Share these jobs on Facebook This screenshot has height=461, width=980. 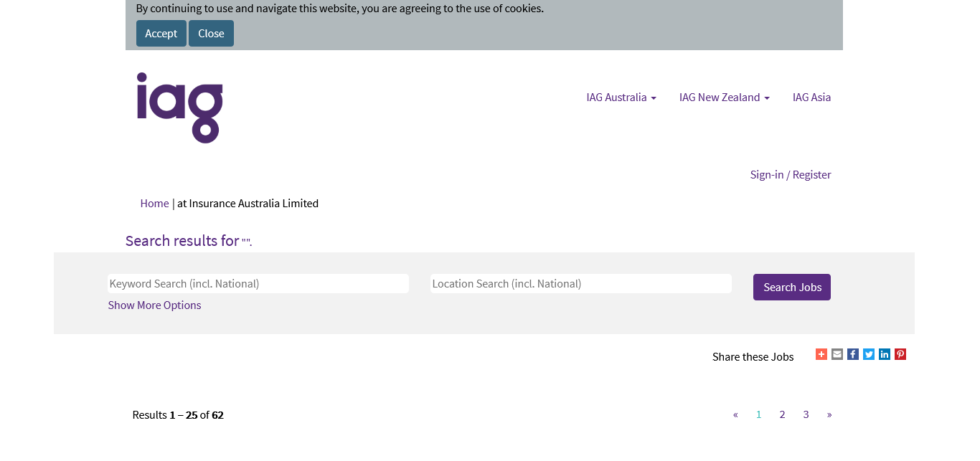pyautogui.click(x=853, y=354)
